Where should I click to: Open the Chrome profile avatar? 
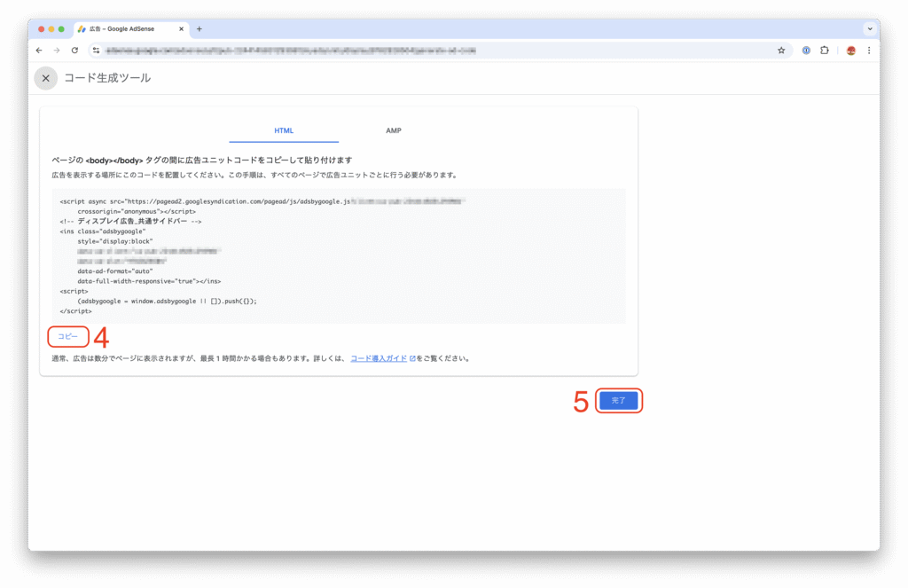pos(850,51)
